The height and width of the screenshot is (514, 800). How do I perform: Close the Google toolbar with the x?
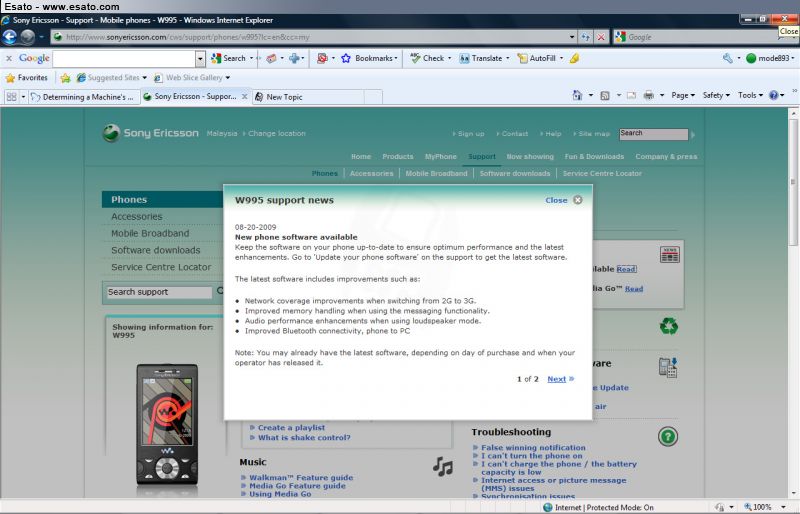(9, 58)
